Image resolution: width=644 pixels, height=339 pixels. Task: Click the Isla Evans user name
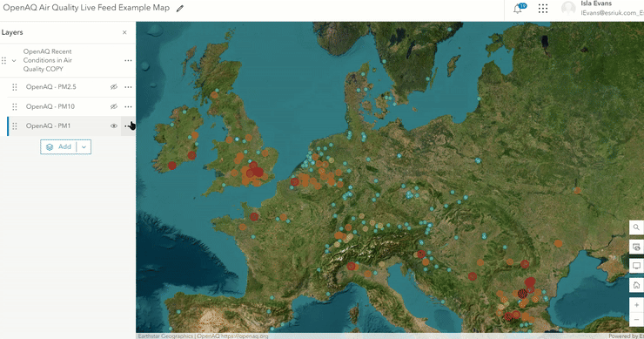[596, 3]
